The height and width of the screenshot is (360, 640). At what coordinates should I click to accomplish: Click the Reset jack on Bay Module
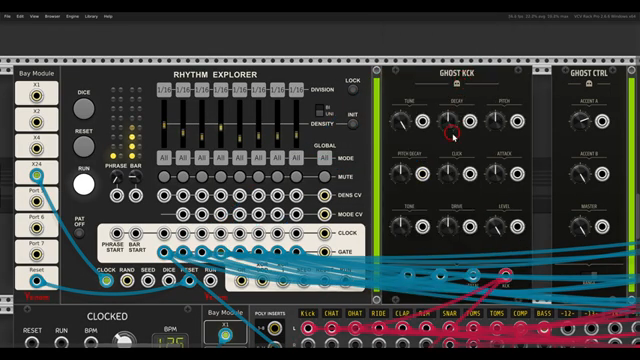click(x=37, y=281)
